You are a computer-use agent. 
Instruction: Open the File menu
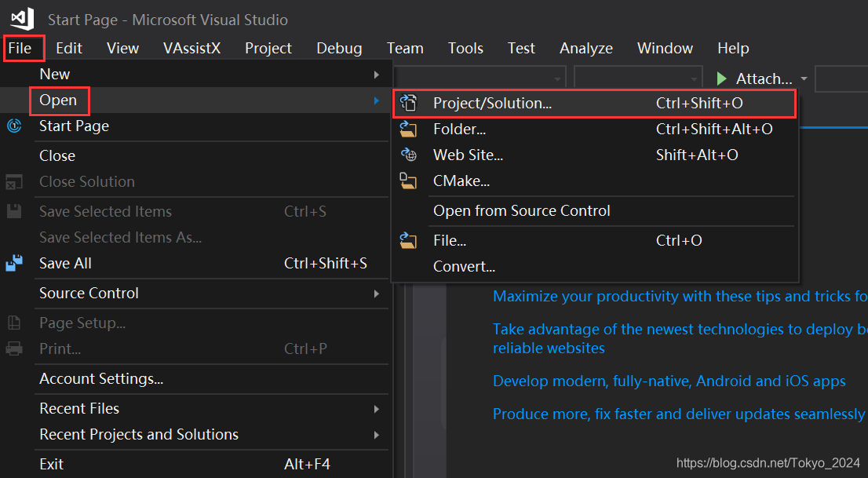tap(20, 48)
